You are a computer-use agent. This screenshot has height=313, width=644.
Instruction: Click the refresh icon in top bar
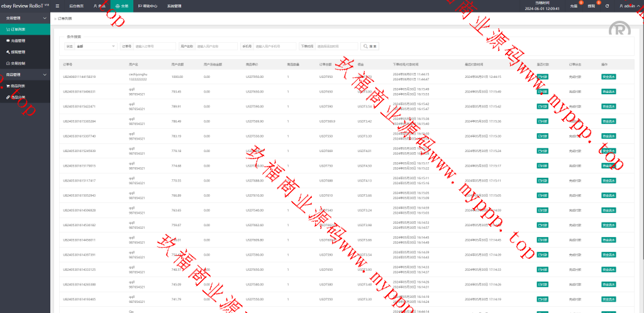[x=607, y=6]
